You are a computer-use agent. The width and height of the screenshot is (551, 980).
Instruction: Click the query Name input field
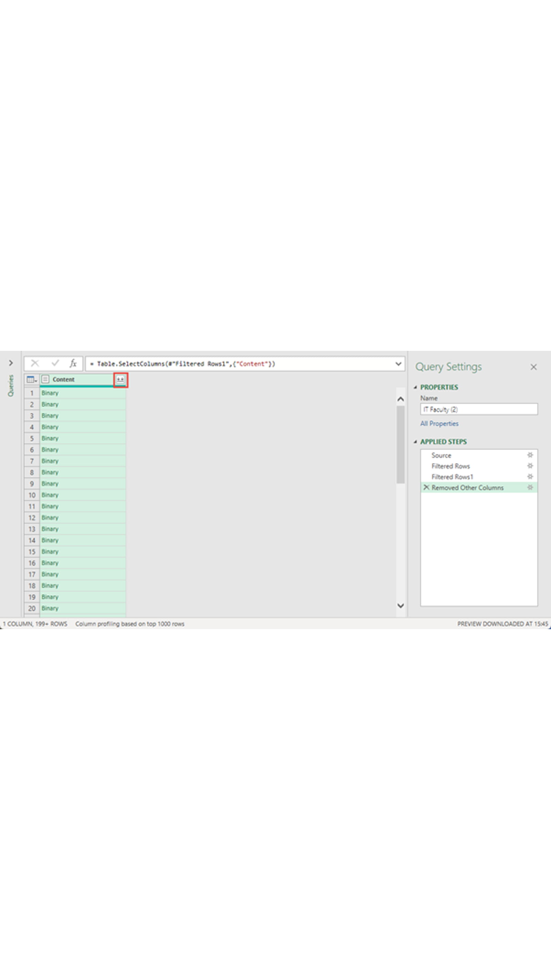click(x=478, y=409)
